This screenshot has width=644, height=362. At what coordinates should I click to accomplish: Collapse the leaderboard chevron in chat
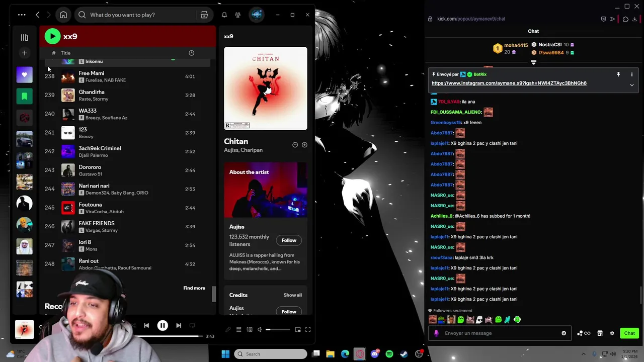pyautogui.click(x=533, y=62)
